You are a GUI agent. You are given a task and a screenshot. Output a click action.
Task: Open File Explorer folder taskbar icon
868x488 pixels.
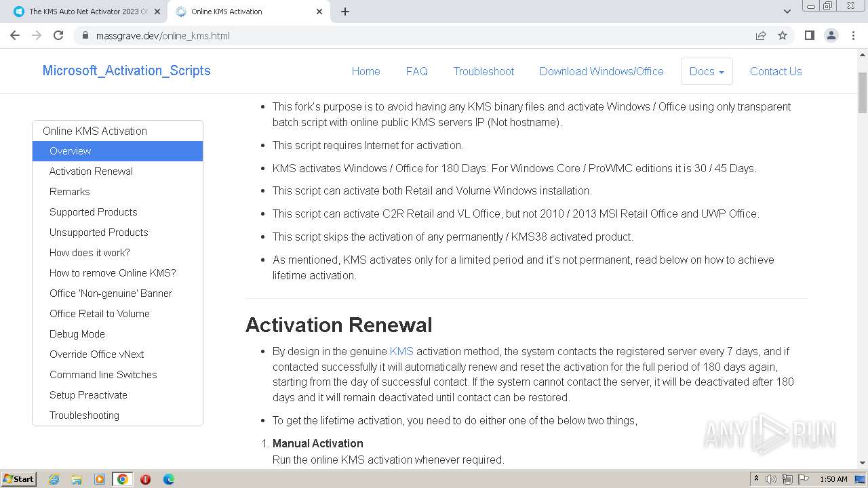[77, 479]
